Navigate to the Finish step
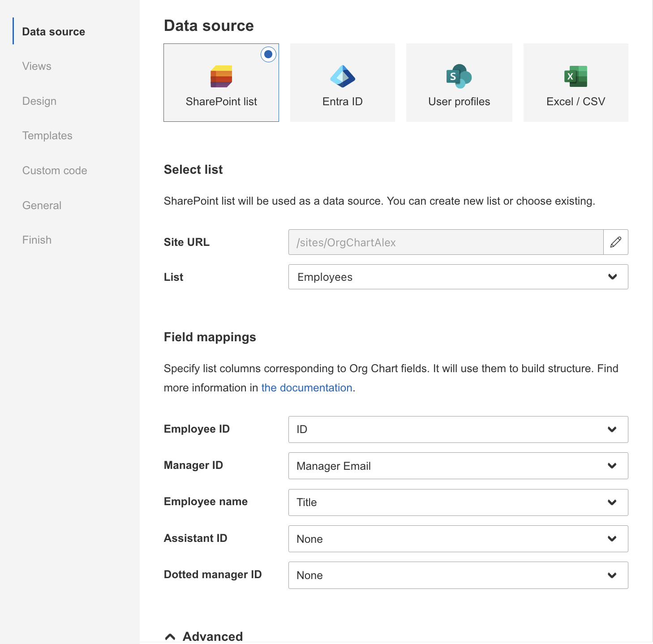Image resolution: width=653 pixels, height=644 pixels. click(x=36, y=240)
